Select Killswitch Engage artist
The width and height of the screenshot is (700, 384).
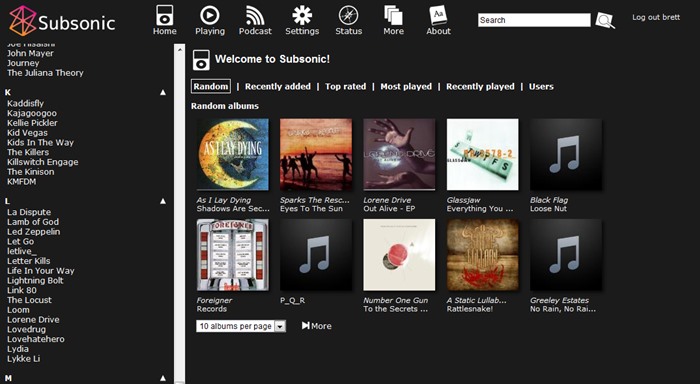pos(42,162)
